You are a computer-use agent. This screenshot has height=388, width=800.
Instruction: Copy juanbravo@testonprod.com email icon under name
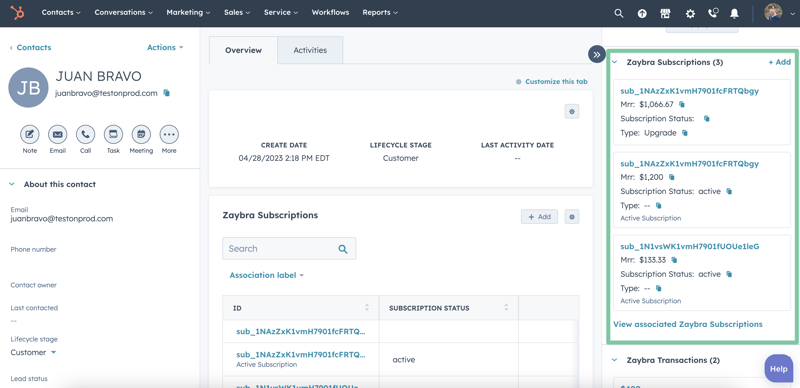point(166,93)
